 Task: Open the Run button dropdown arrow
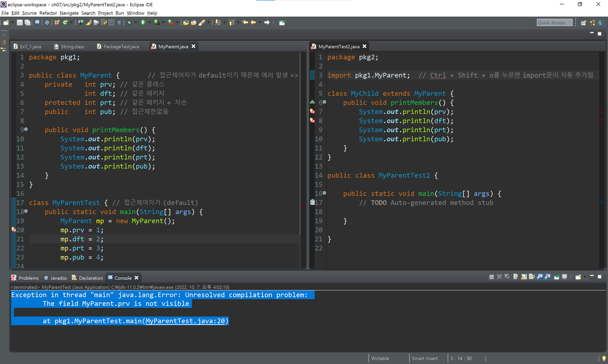tap(149, 23)
